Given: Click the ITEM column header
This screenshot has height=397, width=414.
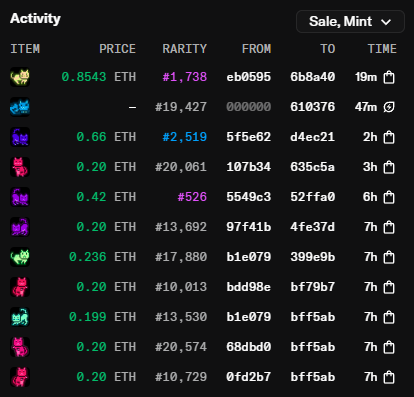Looking at the screenshot, I should tap(25, 49).
